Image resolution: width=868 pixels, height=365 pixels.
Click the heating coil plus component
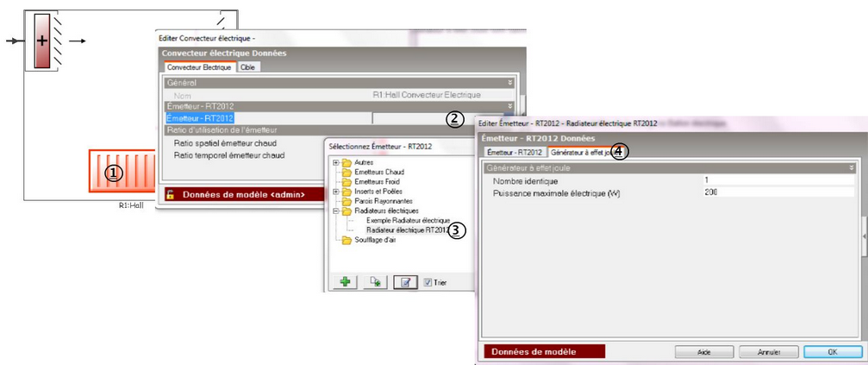43,40
